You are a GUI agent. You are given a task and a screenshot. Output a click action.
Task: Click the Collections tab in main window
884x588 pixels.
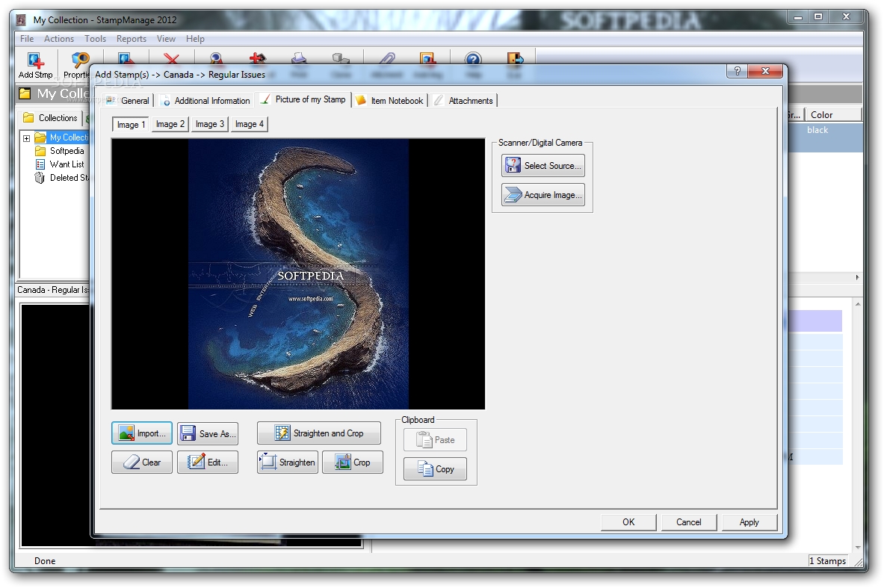51,118
